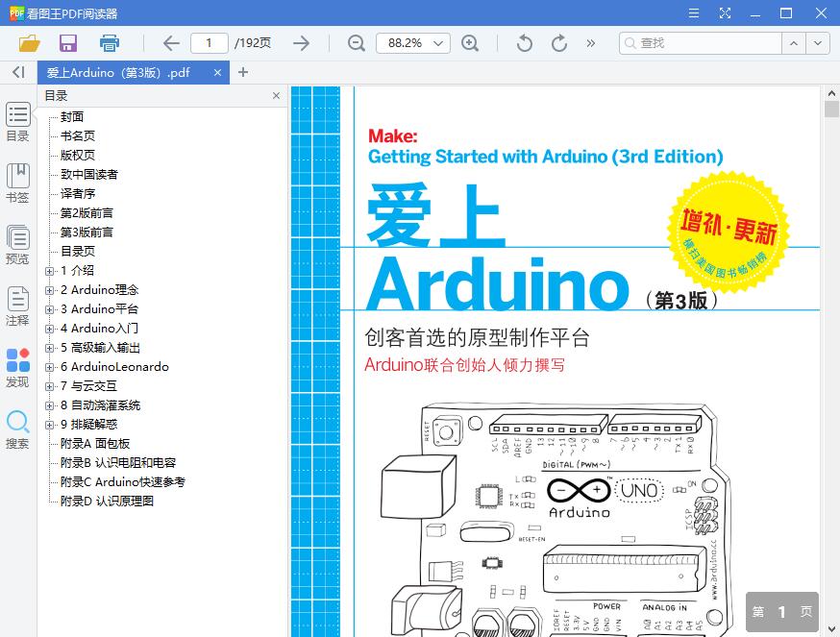Expand chapter 3 Arduino平台
The height and width of the screenshot is (637, 840).
[49, 309]
